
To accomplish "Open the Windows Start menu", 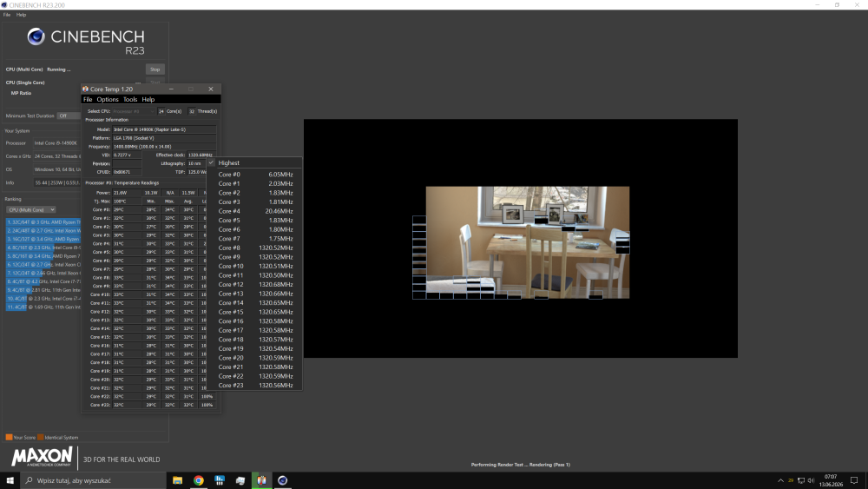I will tap(10, 480).
